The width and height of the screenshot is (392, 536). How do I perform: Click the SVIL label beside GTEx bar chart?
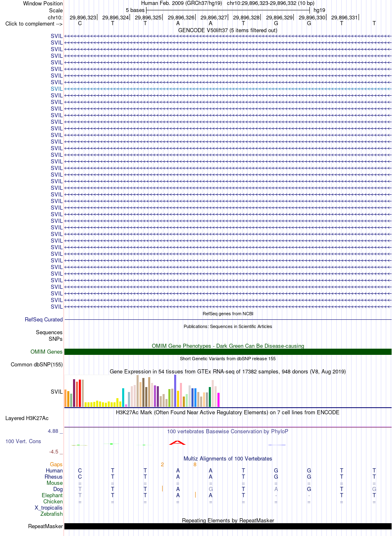click(x=57, y=392)
